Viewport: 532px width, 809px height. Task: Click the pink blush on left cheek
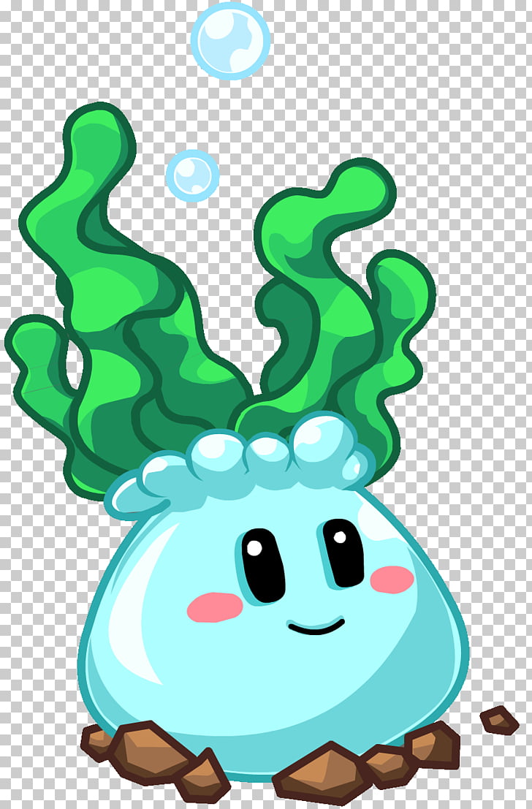214,607
